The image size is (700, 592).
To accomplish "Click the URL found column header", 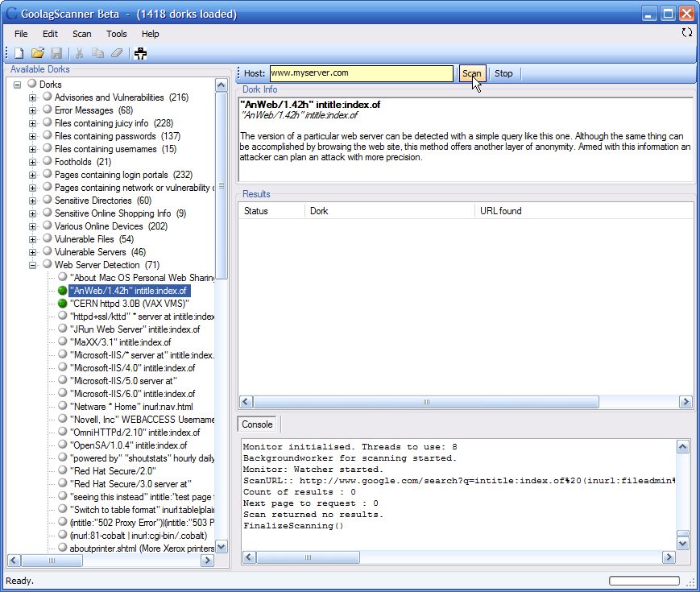I will (x=584, y=211).
